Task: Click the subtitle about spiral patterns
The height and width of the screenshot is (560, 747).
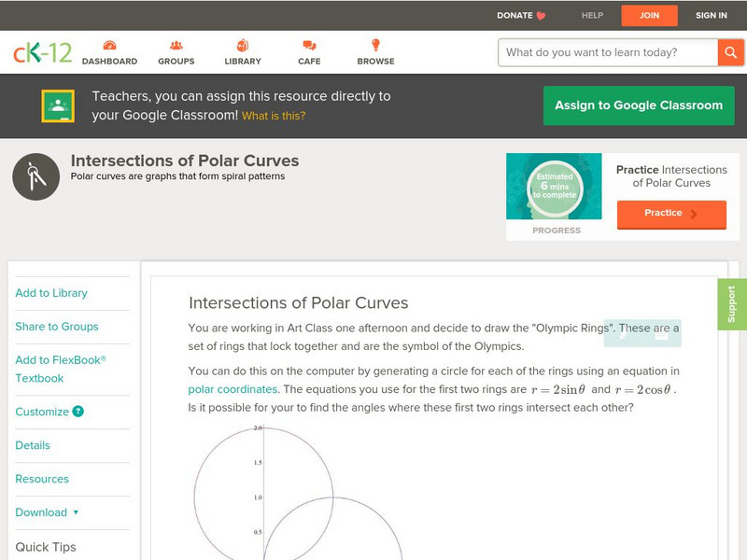Action: (177, 176)
